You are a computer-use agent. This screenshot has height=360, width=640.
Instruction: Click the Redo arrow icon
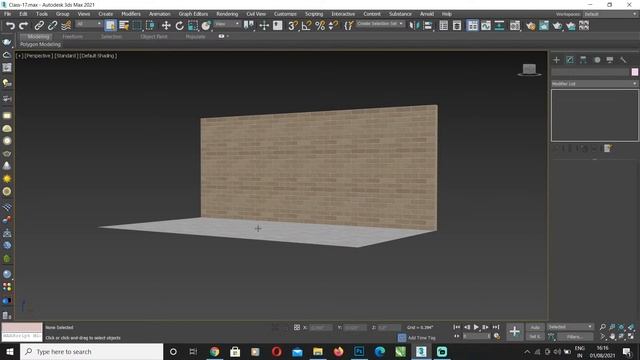pyautogui.click(x=24, y=26)
